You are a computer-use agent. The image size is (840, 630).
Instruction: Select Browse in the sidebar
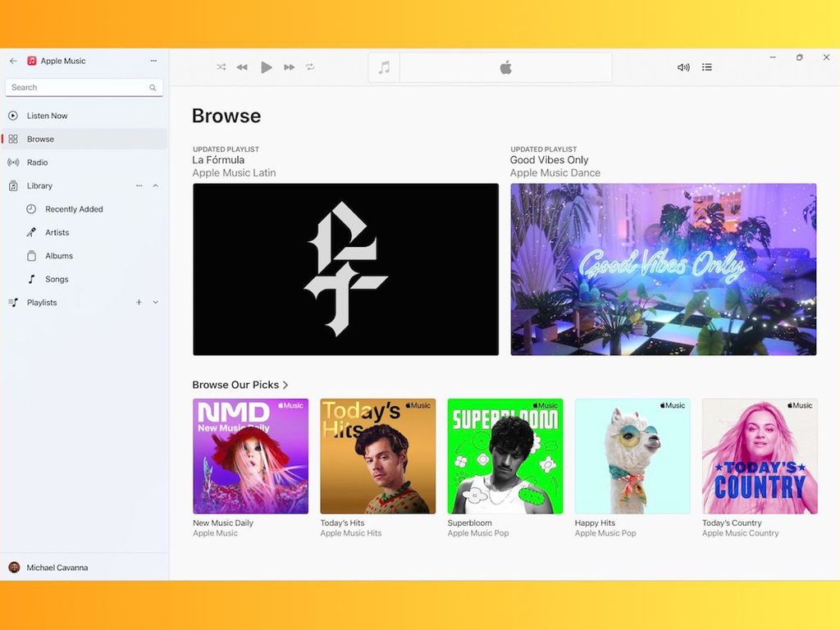tap(84, 139)
